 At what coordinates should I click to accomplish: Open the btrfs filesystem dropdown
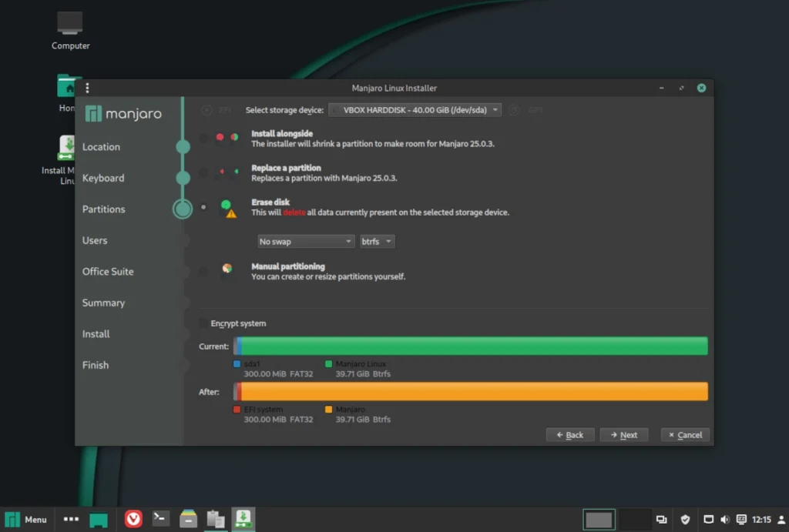pyautogui.click(x=377, y=241)
